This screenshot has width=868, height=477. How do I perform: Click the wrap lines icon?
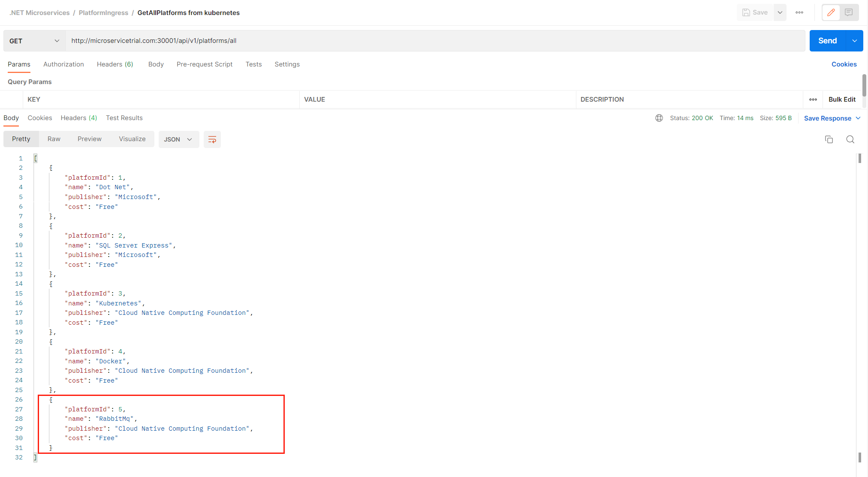click(212, 139)
